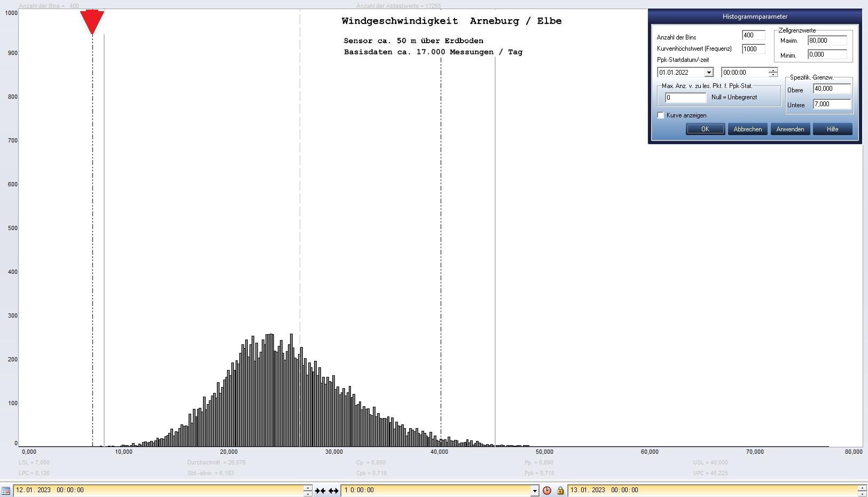Viewport: 868px width, 497px height.
Task: Open the calendar icon beside the start date
Action: point(5,491)
